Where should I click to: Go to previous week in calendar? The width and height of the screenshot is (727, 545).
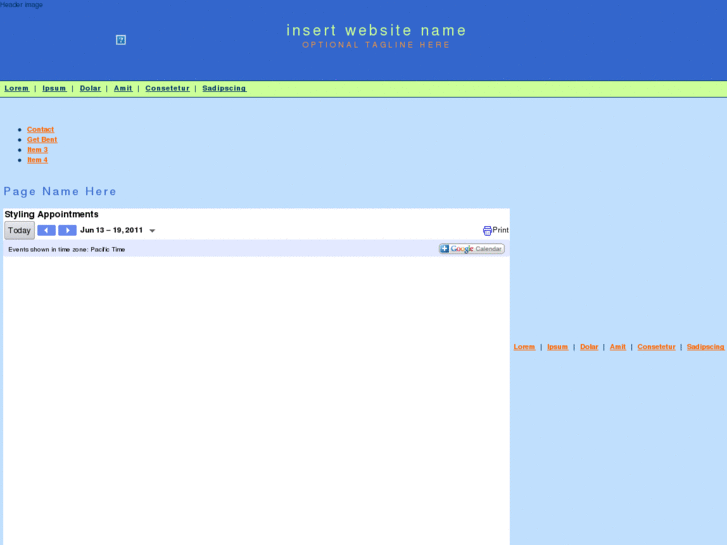pyautogui.click(x=46, y=230)
